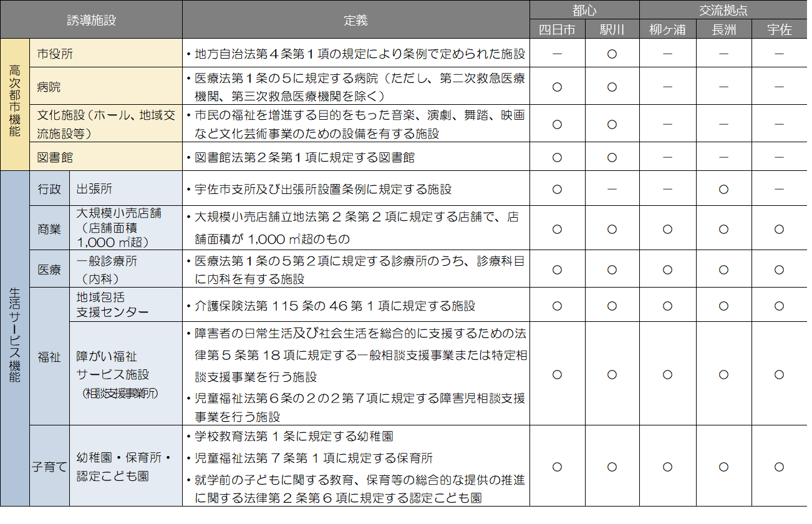Click the 駅川 column header
Screen dimensions: 812x524
pyautogui.click(x=612, y=29)
